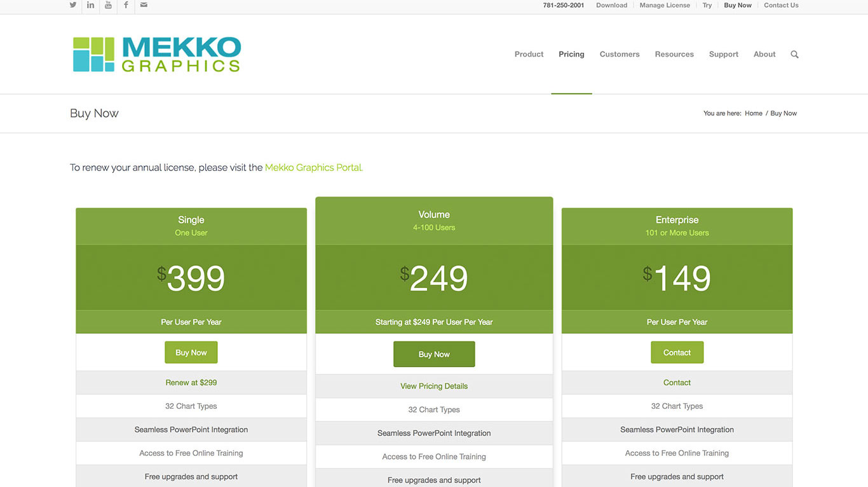Go to Home in the breadcrumb
The height and width of the screenshot is (487, 868).
pyautogui.click(x=754, y=113)
